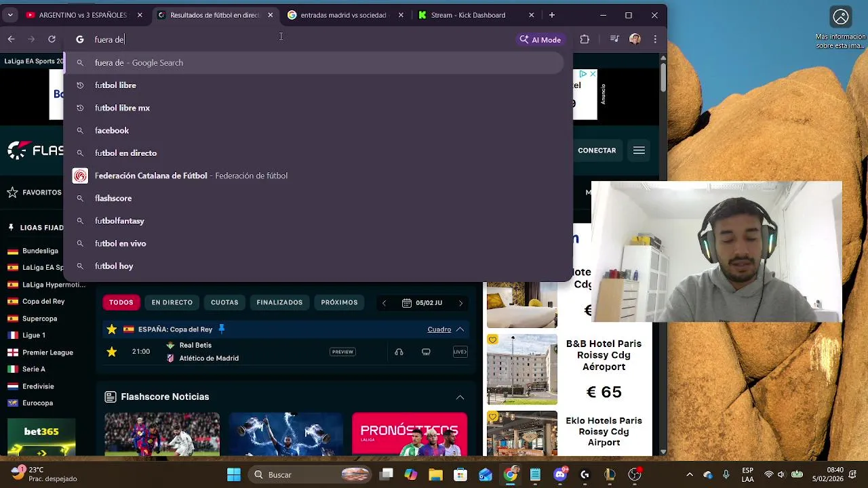The width and height of the screenshot is (868, 488).
Task: Toggle favorite star for Copa del Rey league
Action: pos(112,329)
